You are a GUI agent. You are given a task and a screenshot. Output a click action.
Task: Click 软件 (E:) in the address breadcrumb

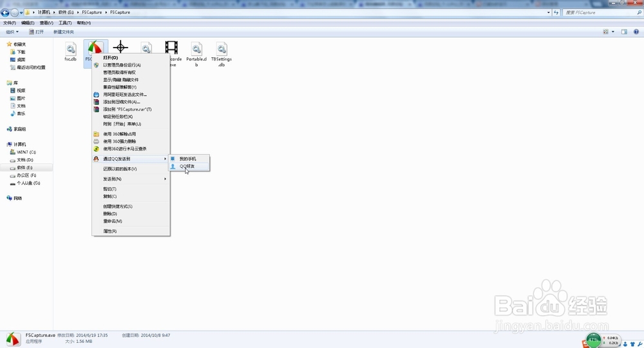[x=66, y=12]
